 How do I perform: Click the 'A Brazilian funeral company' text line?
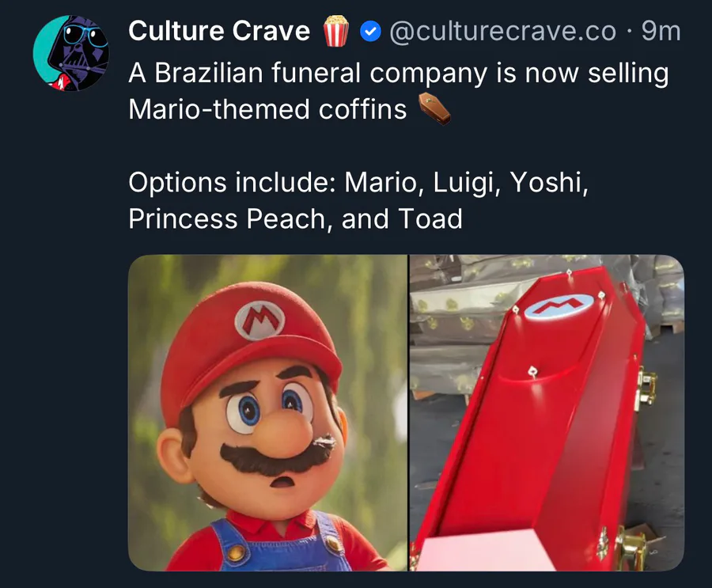[398, 74]
